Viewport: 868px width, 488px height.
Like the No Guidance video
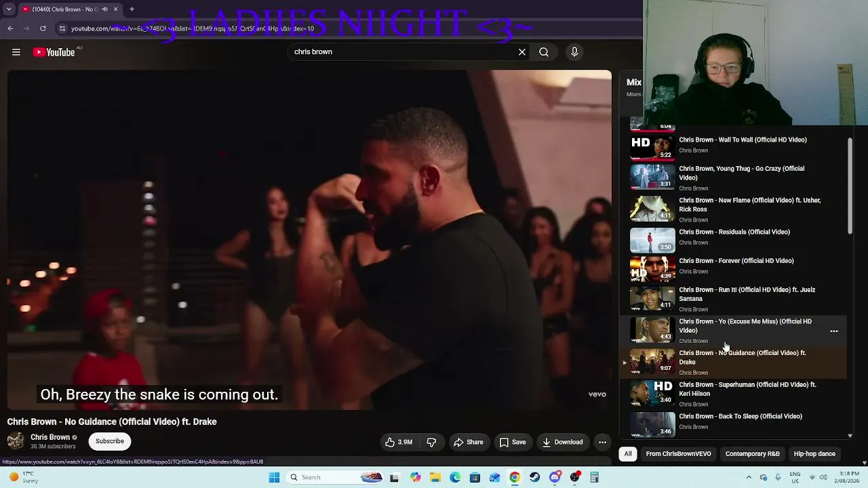[399, 442]
